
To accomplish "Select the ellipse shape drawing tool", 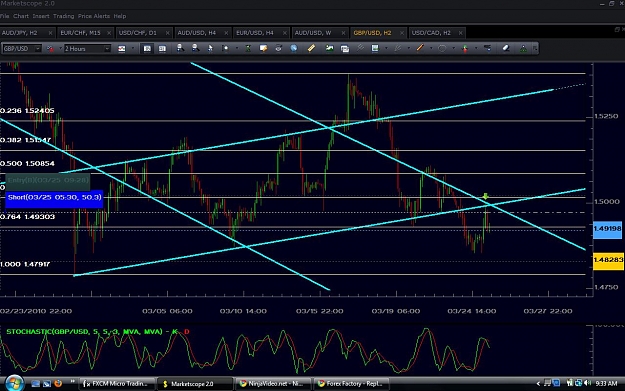I will pos(442,48).
